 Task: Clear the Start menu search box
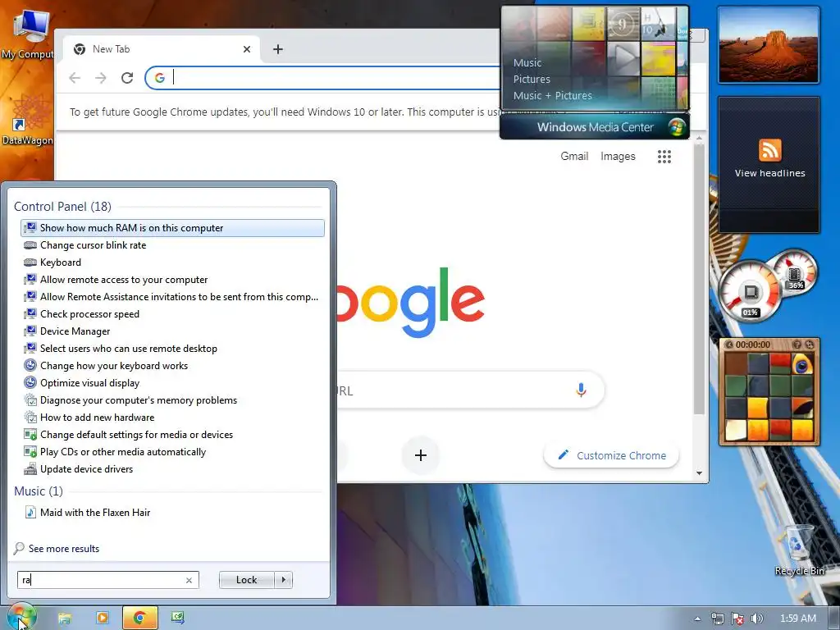(x=189, y=580)
